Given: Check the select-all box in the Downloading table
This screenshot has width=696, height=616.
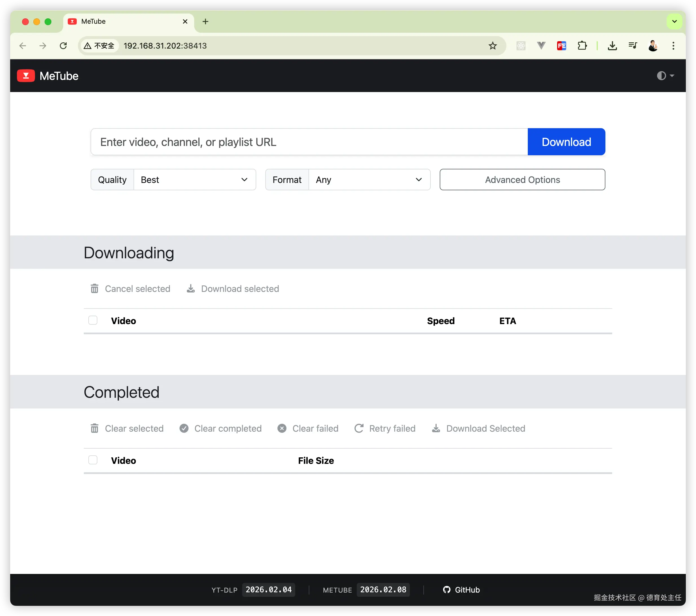Looking at the screenshot, I should pyautogui.click(x=93, y=320).
